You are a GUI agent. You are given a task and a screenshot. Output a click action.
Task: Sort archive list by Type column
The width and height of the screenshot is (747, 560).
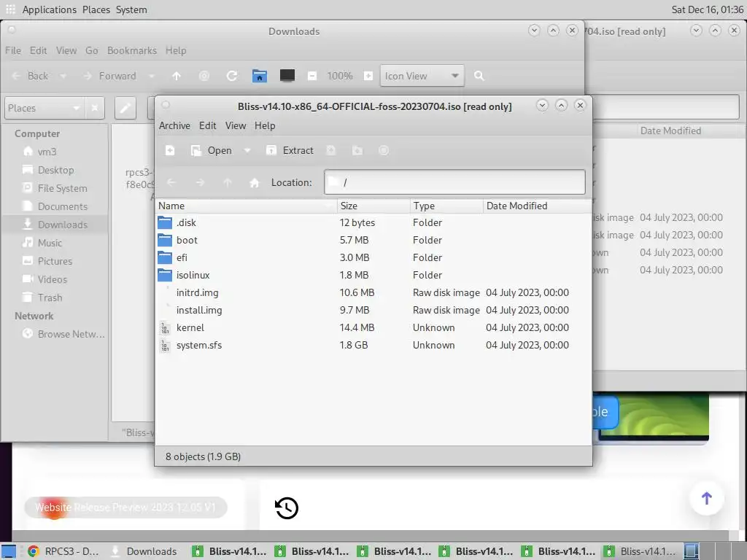pos(446,206)
